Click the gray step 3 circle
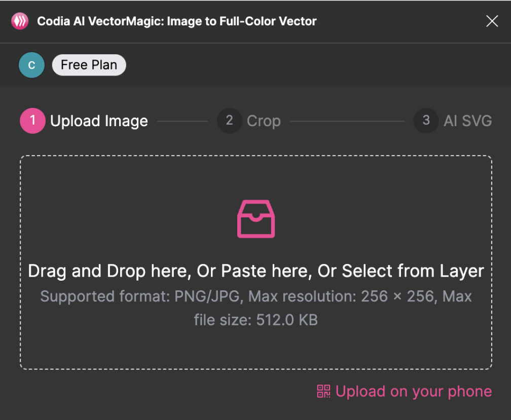The image size is (511, 420). click(x=426, y=121)
